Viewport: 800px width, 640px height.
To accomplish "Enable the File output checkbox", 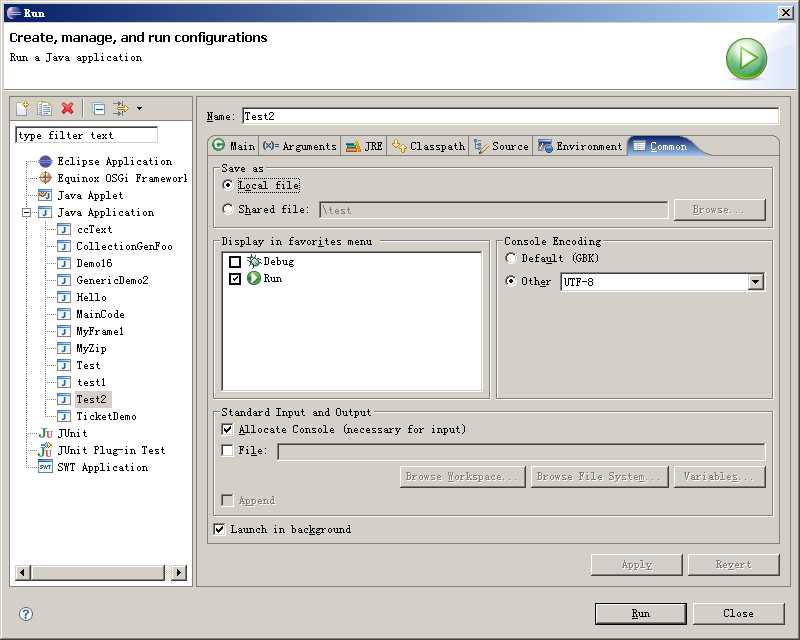I will coord(228,450).
